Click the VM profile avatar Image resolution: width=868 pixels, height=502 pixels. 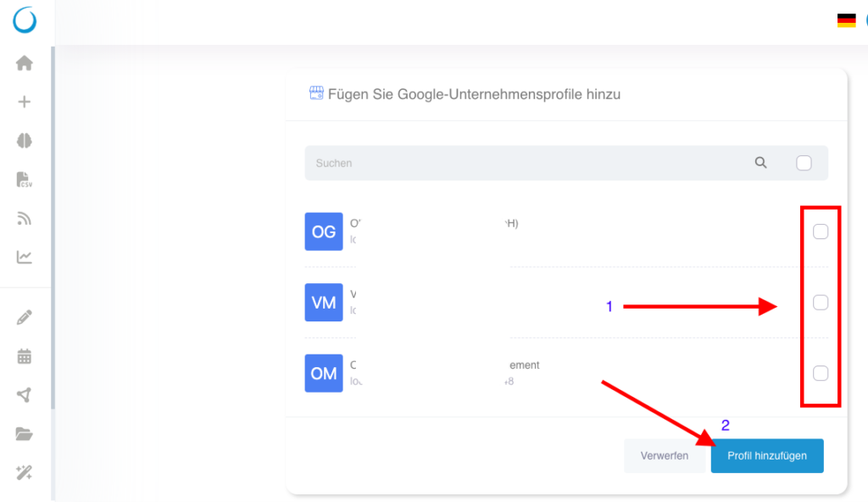point(324,303)
